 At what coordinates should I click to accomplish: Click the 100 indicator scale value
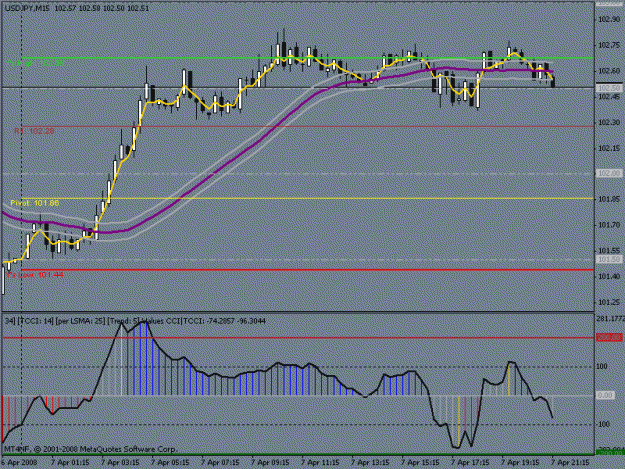pyautogui.click(x=602, y=366)
